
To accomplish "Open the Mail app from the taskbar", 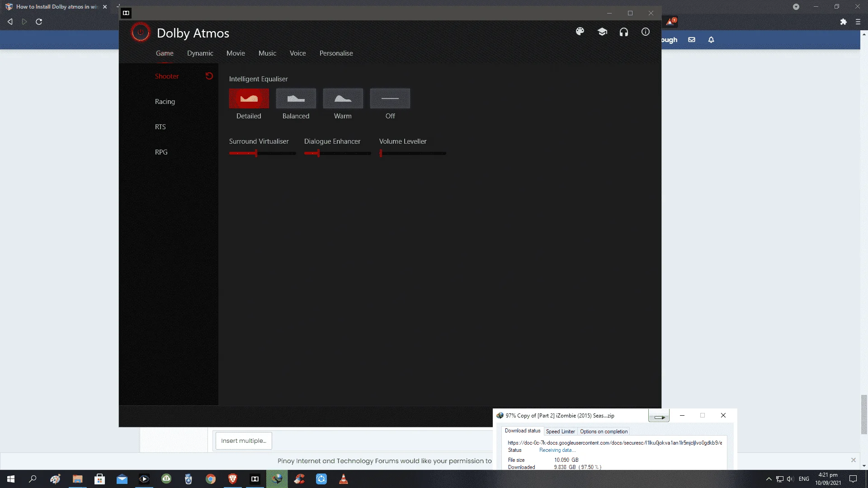I will [x=122, y=479].
